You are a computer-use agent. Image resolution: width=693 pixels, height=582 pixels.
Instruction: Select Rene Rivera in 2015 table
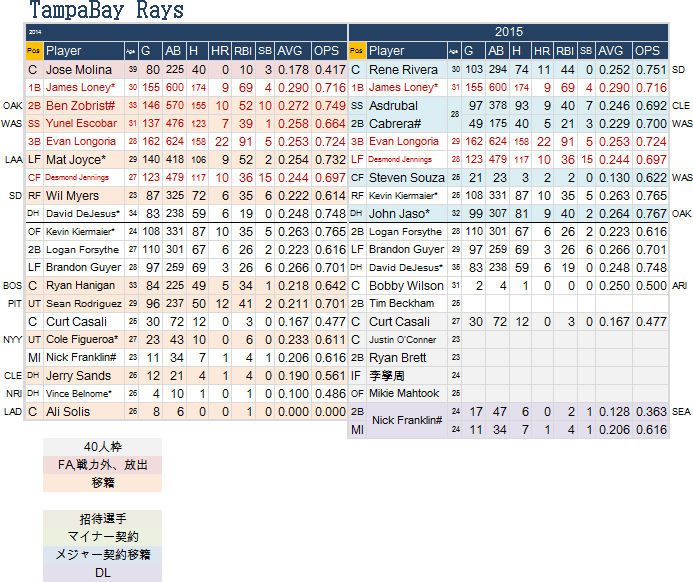click(407, 70)
